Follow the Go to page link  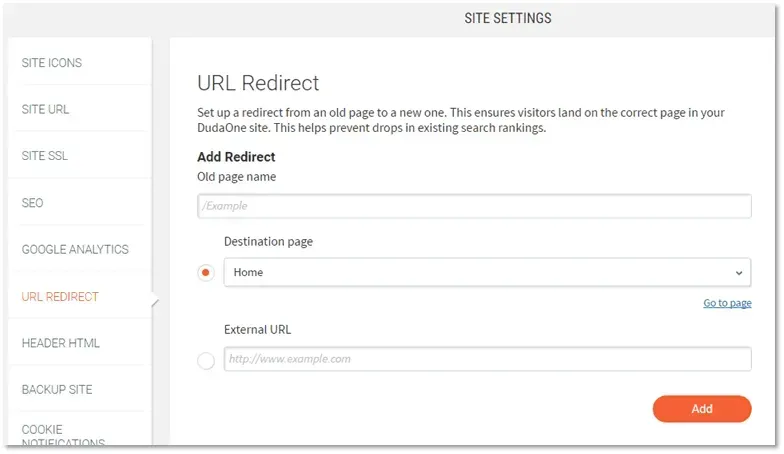(x=727, y=303)
